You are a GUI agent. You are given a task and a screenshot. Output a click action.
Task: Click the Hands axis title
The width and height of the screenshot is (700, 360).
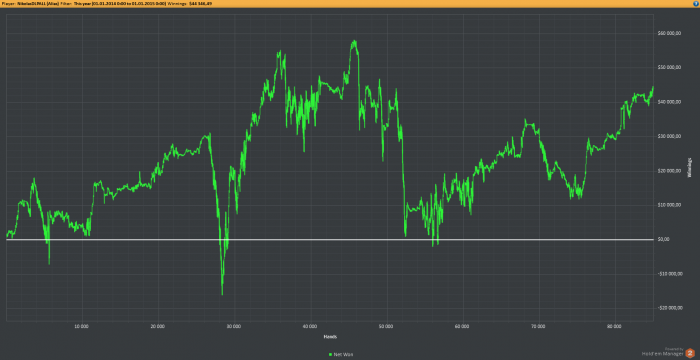pyautogui.click(x=330, y=336)
